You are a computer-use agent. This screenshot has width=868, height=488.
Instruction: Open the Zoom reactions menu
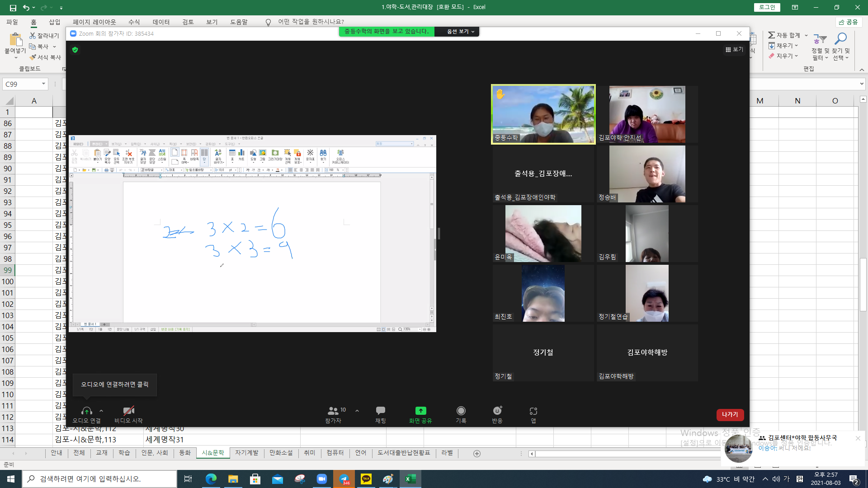click(x=497, y=414)
